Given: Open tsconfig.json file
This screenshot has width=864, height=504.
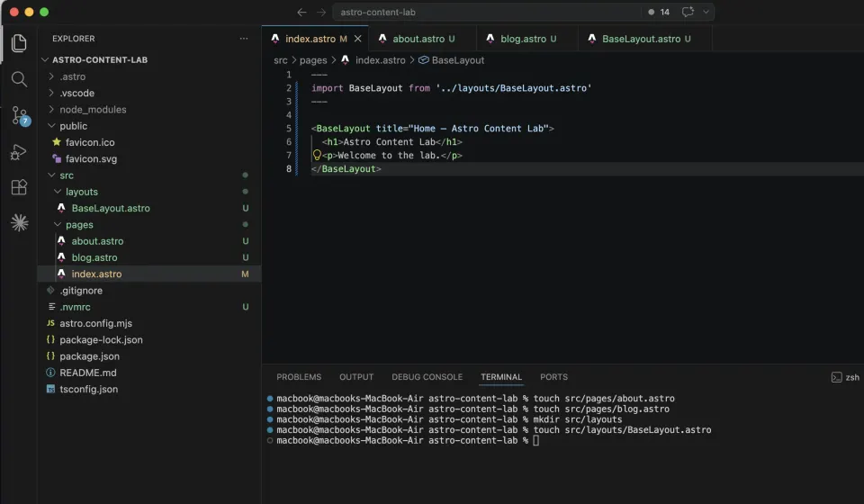Looking at the screenshot, I should click(88, 390).
